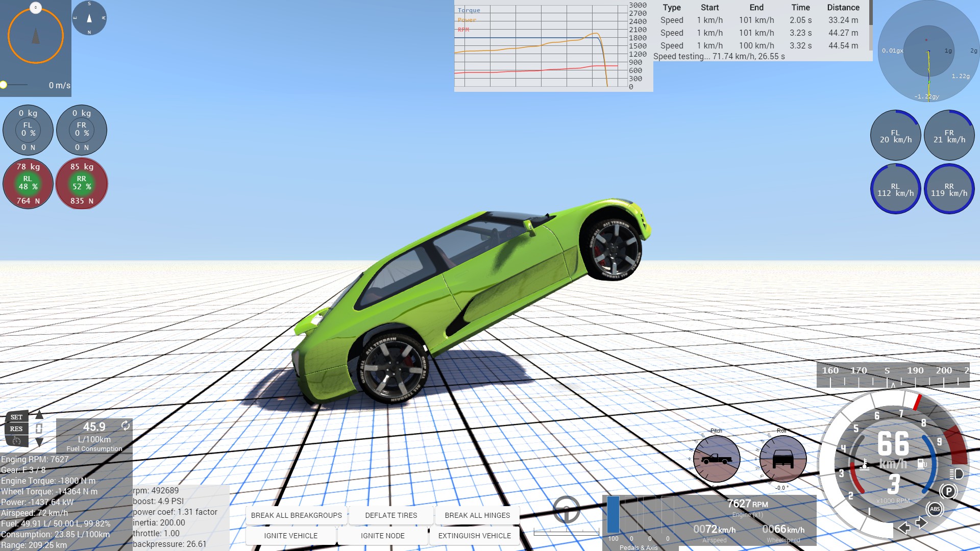This screenshot has height=551, width=980.
Task: Click the performance table scrollbar
Action: click(x=870, y=13)
